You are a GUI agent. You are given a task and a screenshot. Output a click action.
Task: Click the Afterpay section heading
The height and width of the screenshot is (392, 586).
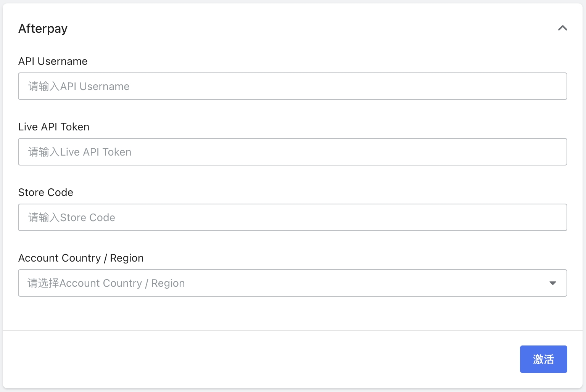click(43, 29)
